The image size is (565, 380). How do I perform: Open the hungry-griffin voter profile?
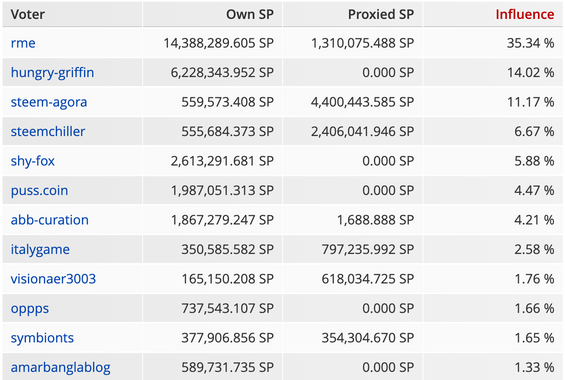pyautogui.click(x=52, y=73)
